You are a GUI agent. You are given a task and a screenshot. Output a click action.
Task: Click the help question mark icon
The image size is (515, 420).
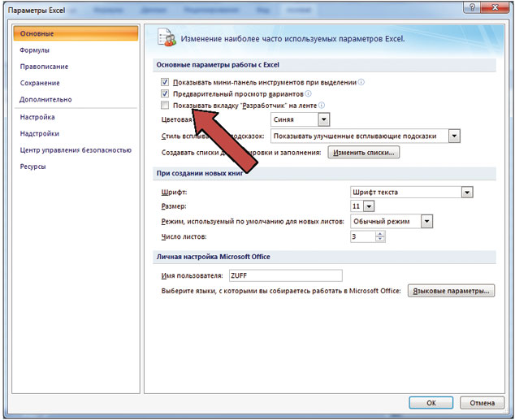click(x=472, y=8)
